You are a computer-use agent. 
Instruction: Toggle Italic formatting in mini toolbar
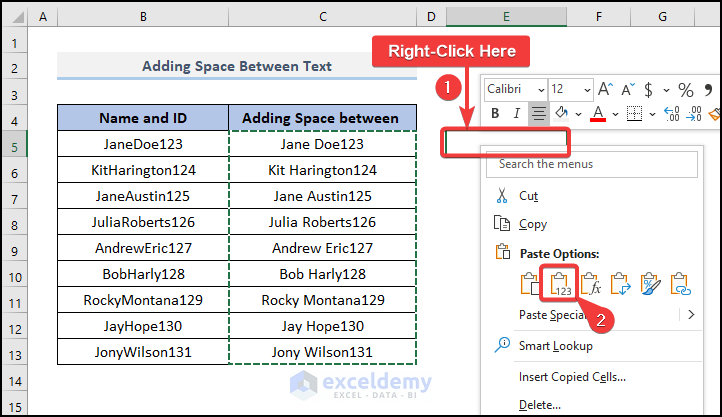click(516, 114)
